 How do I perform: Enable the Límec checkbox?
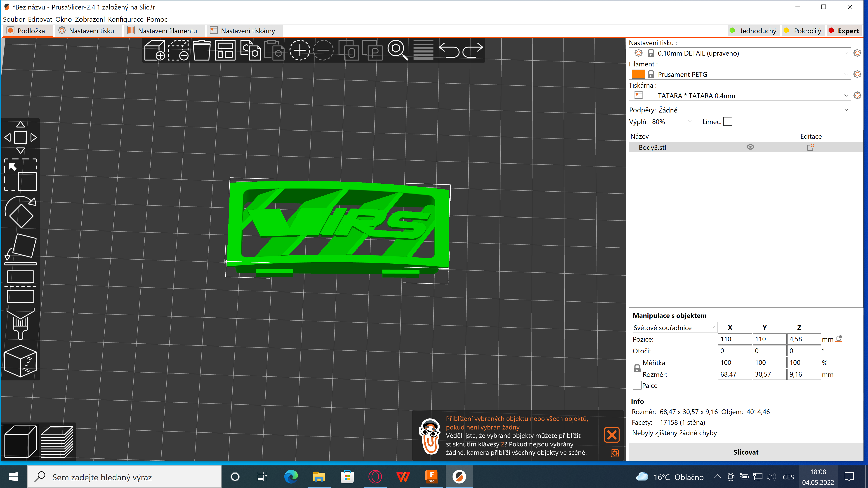point(728,122)
